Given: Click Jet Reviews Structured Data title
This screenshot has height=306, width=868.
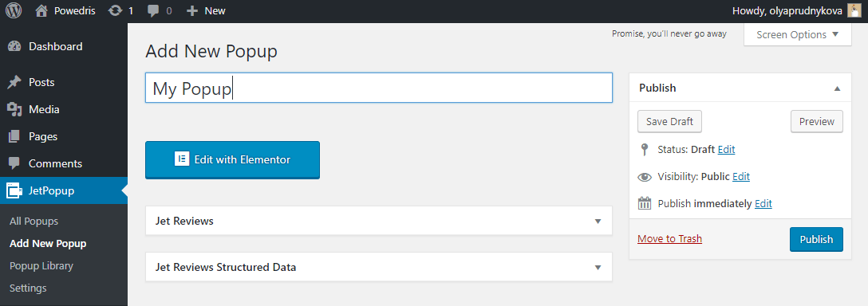Looking at the screenshot, I should pos(226,268).
